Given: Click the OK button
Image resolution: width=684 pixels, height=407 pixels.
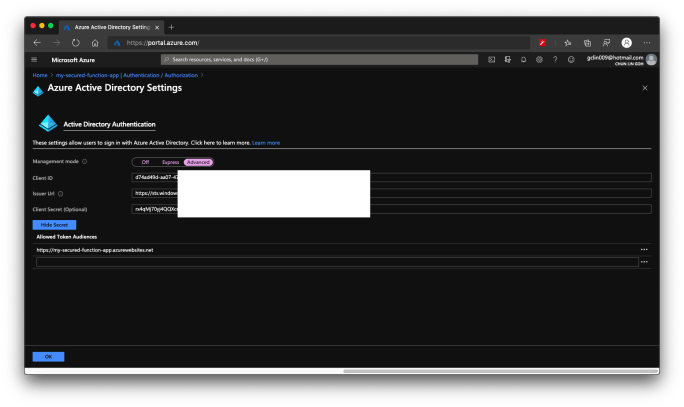Looking at the screenshot, I should point(48,356).
